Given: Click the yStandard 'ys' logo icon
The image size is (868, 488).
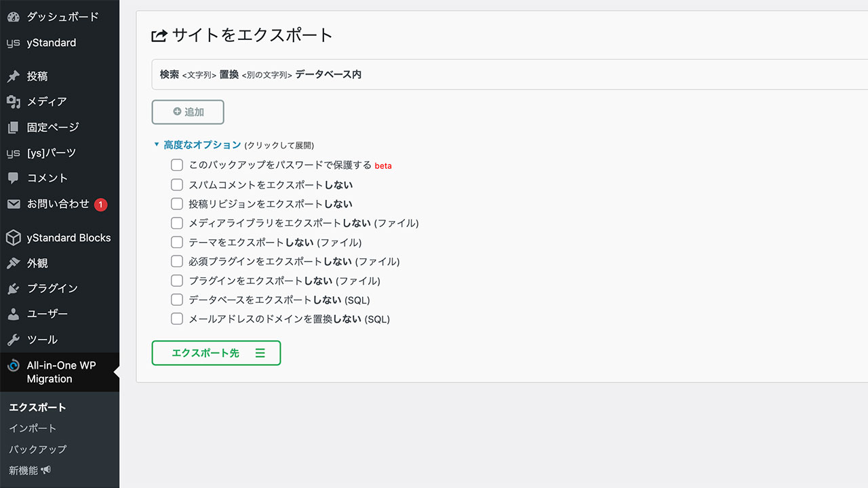Looking at the screenshot, I should [13, 43].
